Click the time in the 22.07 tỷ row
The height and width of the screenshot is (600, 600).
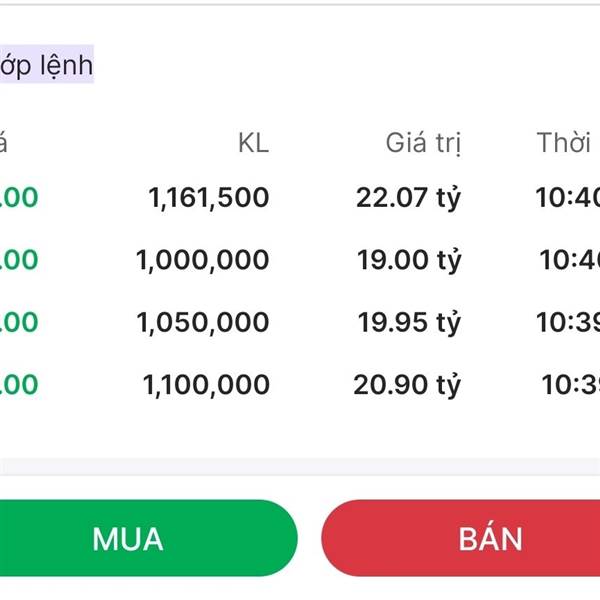tap(568, 198)
